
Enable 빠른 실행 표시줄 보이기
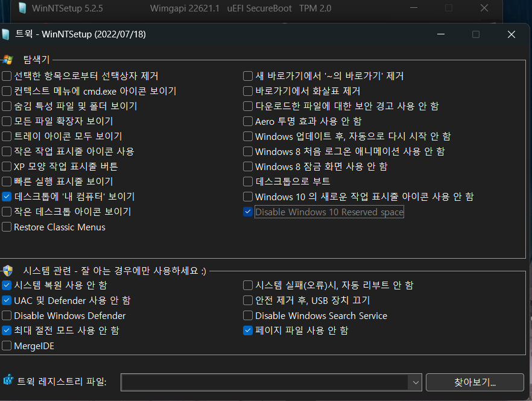(x=7, y=182)
